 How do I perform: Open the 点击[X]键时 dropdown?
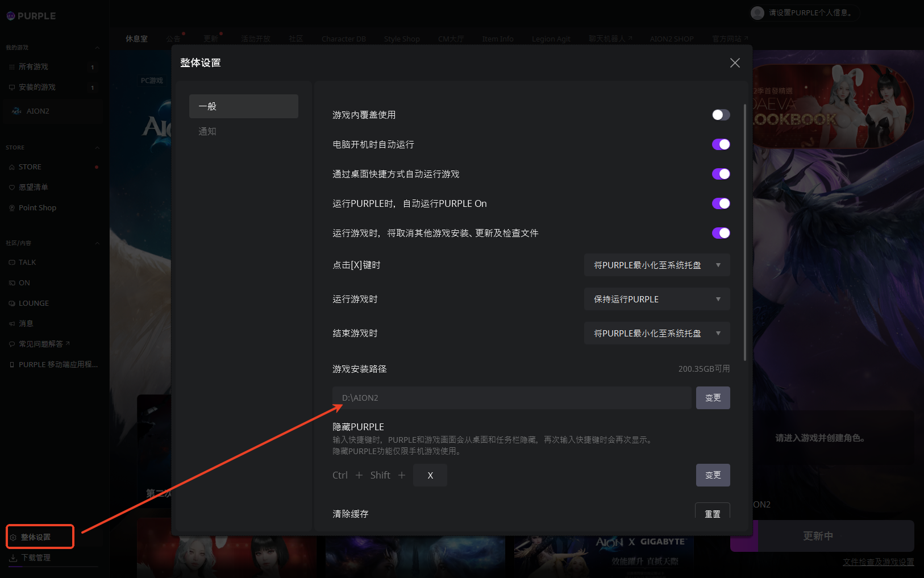(x=656, y=265)
